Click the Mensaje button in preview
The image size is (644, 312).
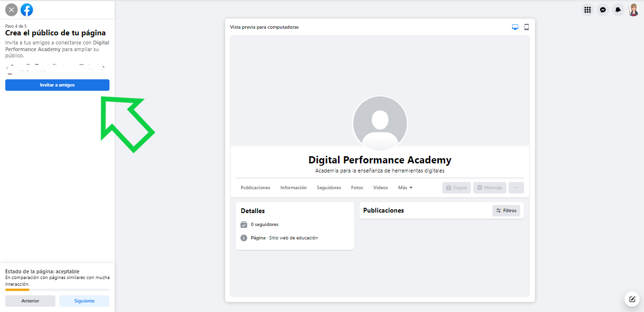(x=490, y=188)
